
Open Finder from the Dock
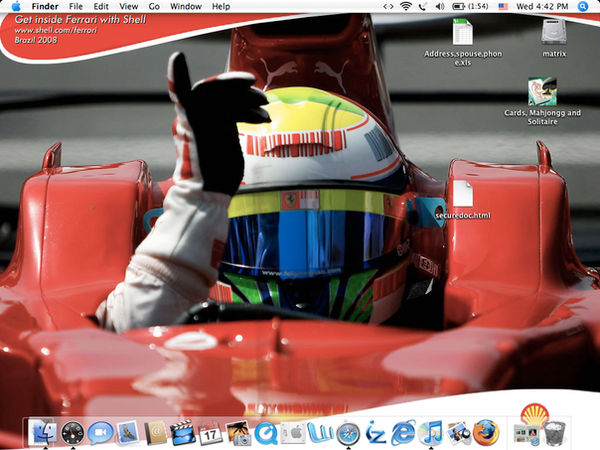44,432
